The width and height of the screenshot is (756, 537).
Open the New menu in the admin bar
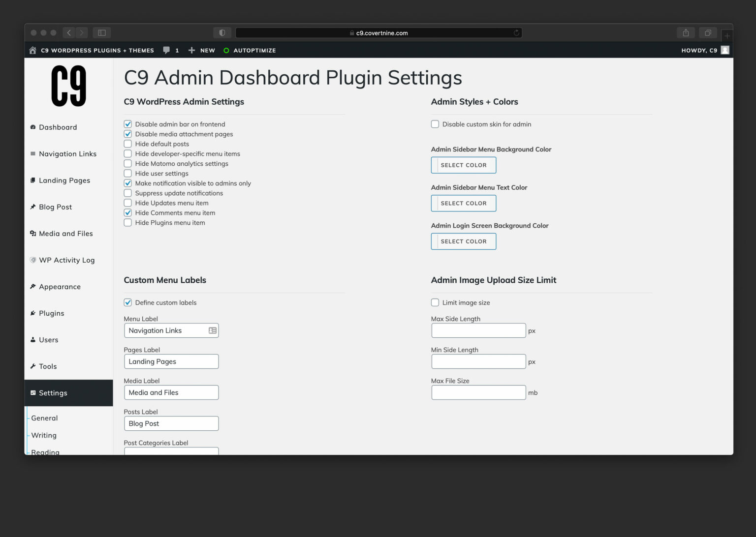coord(201,50)
